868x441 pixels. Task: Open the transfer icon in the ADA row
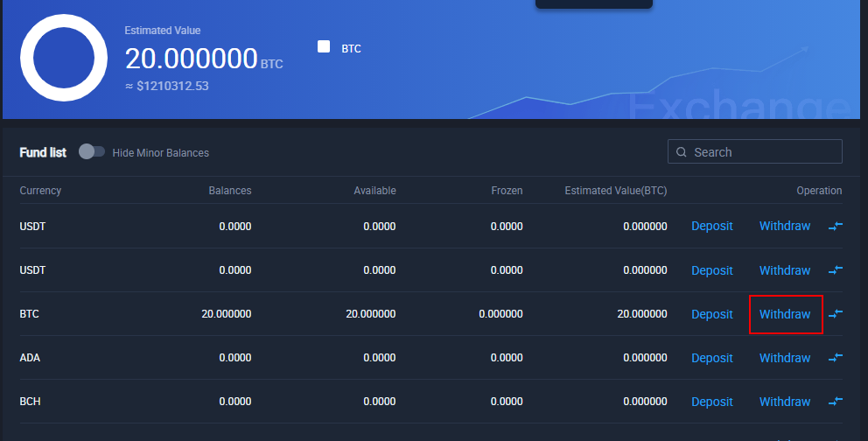click(x=836, y=358)
